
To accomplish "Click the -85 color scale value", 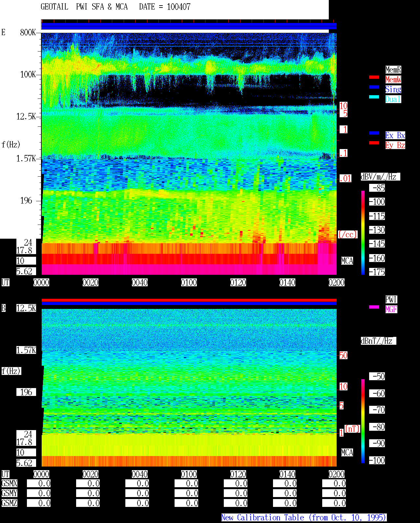I will 377,188.
